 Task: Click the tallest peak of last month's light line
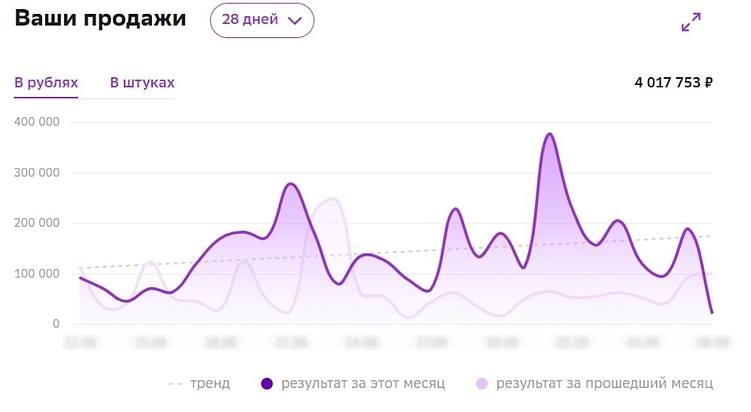pos(332,199)
